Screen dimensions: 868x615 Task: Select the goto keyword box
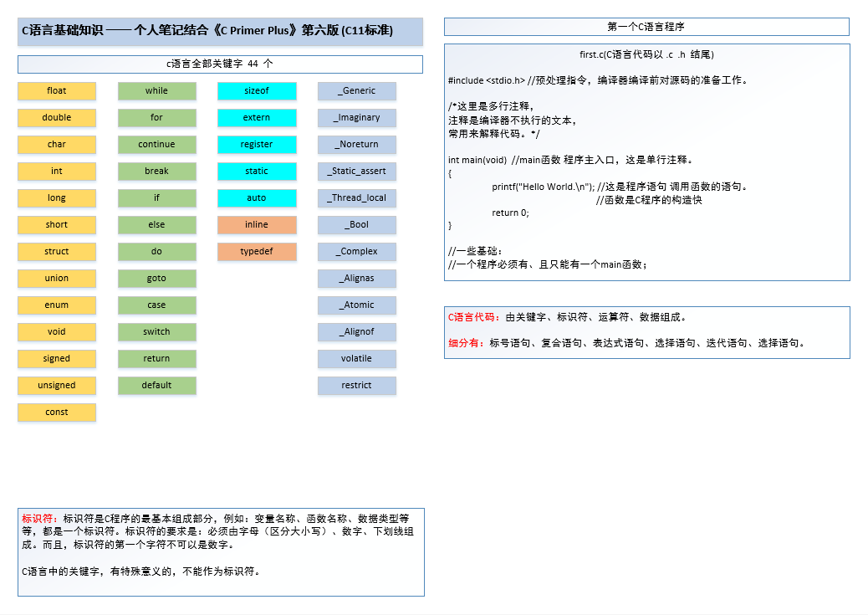tap(156, 278)
